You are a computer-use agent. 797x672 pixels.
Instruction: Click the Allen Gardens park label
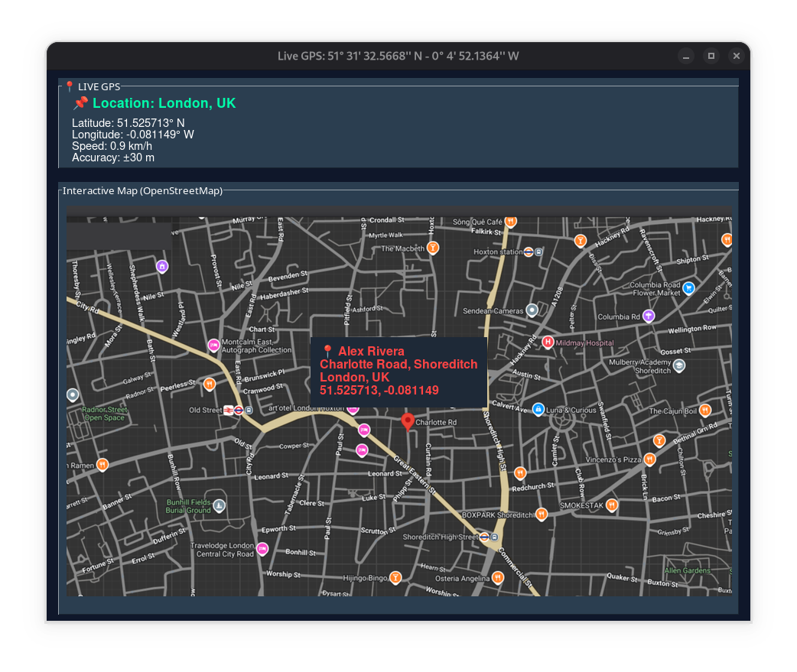tap(687, 570)
